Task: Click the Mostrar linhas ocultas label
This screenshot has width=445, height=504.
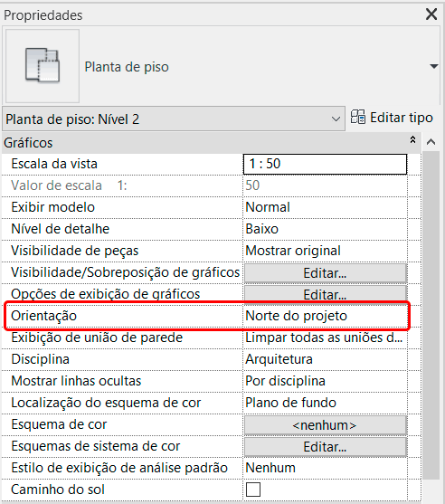Action: [76, 381]
